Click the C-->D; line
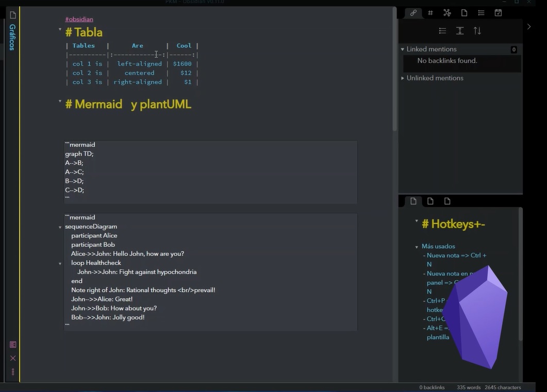The width and height of the screenshot is (547, 392). click(x=74, y=190)
